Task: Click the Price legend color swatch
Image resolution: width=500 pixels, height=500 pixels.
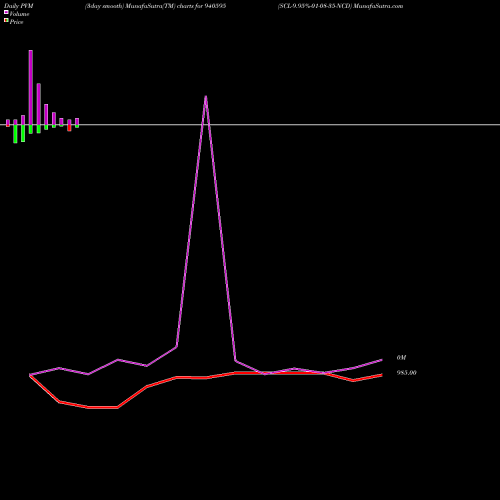Action: click(6, 20)
